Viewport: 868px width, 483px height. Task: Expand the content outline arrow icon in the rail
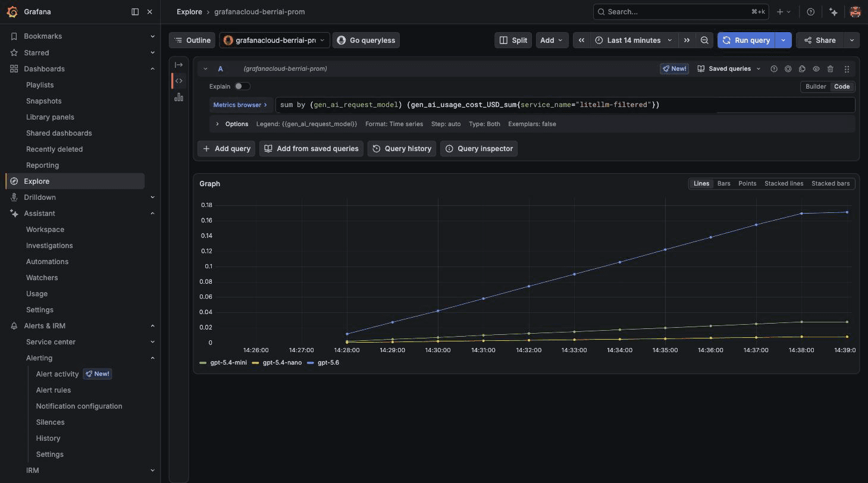[x=178, y=65]
